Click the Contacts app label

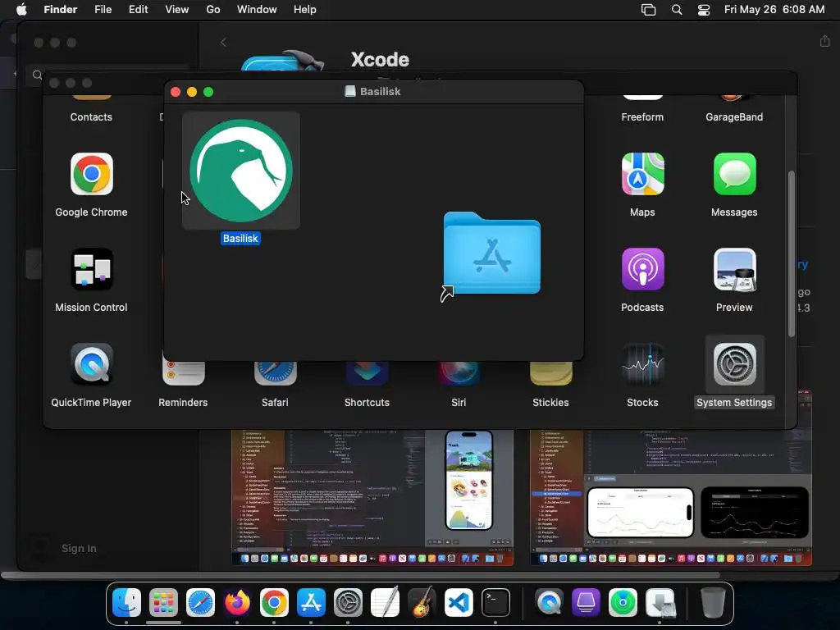pyautogui.click(x=91, y=116)
